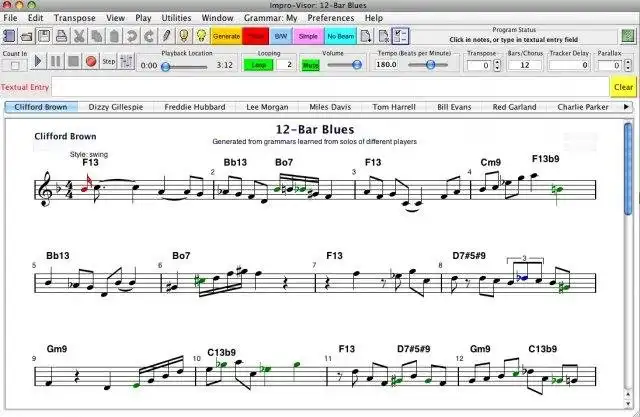Open the View menu
640x417 pixels.
116,18
